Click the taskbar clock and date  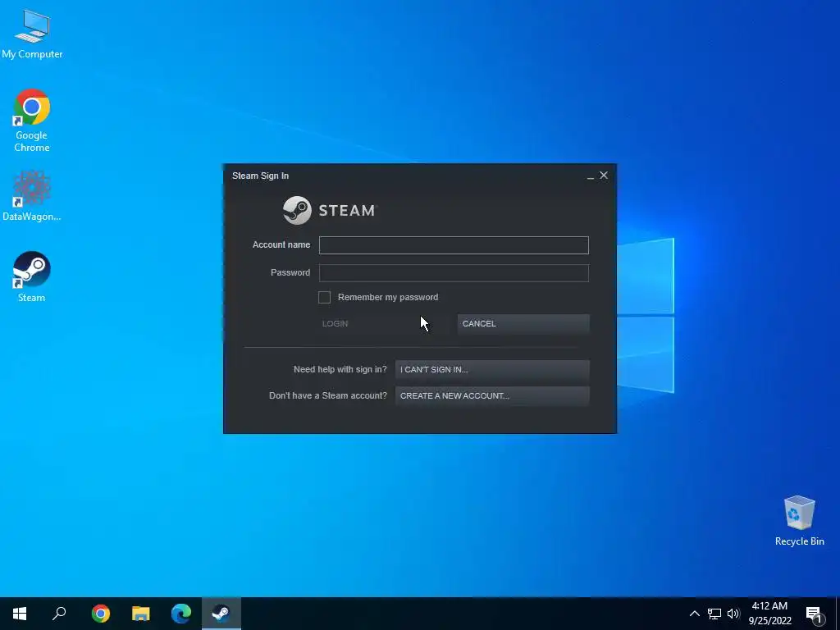(769, 614)
